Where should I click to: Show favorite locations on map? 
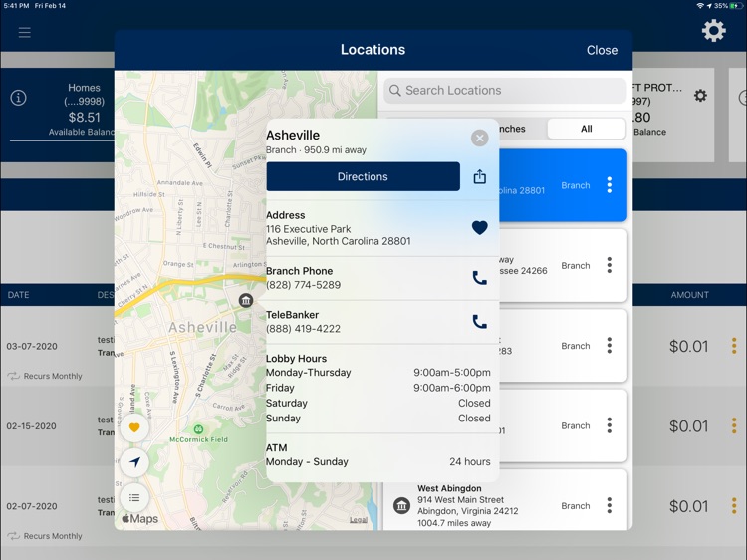[134, 427]
